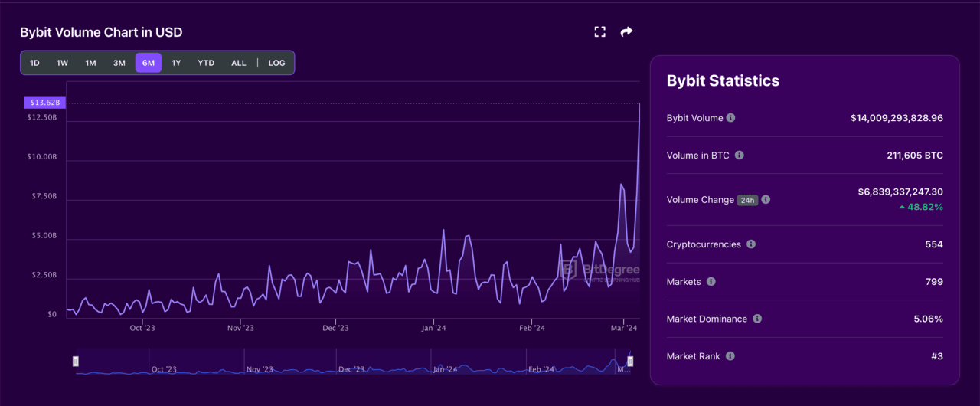Click info icon next to Volume Change
The height and width of the screenshot is (406, 980).
point(766,200)
